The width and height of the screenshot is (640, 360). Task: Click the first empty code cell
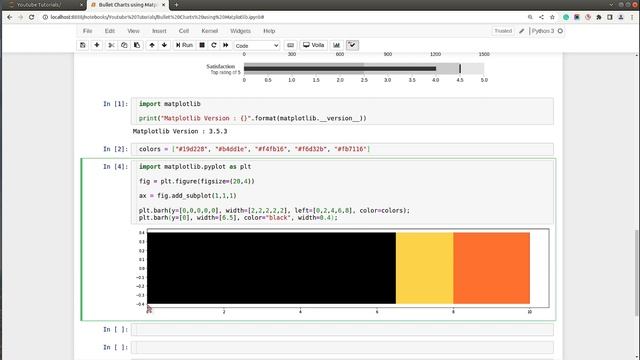[x=342, y=329]
